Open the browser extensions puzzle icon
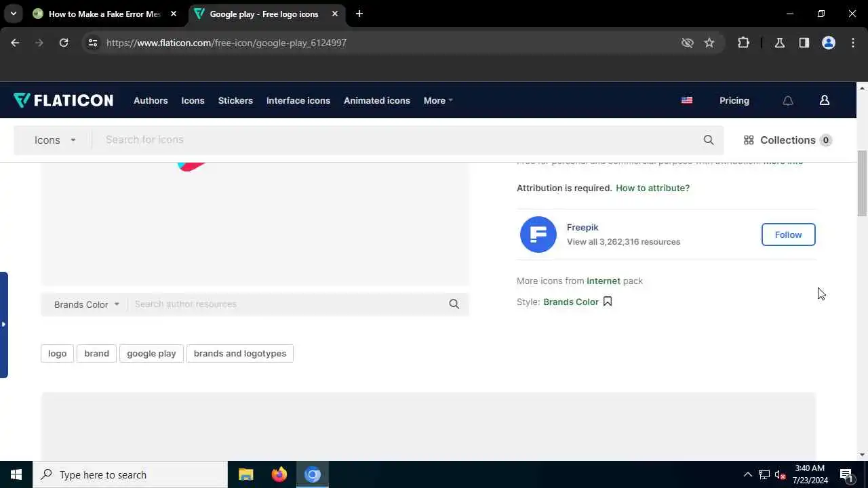This screenshot has height=488, width=868. point(743,43)
